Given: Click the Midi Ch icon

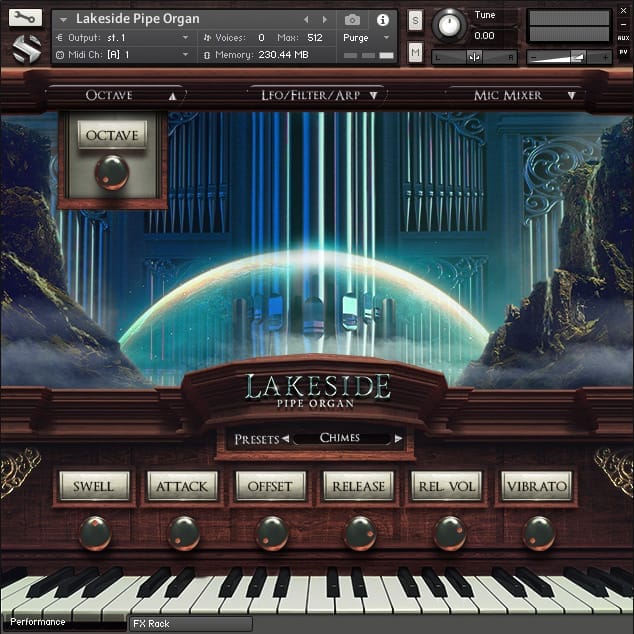Looking at the screenshot, I should point(59,55).
